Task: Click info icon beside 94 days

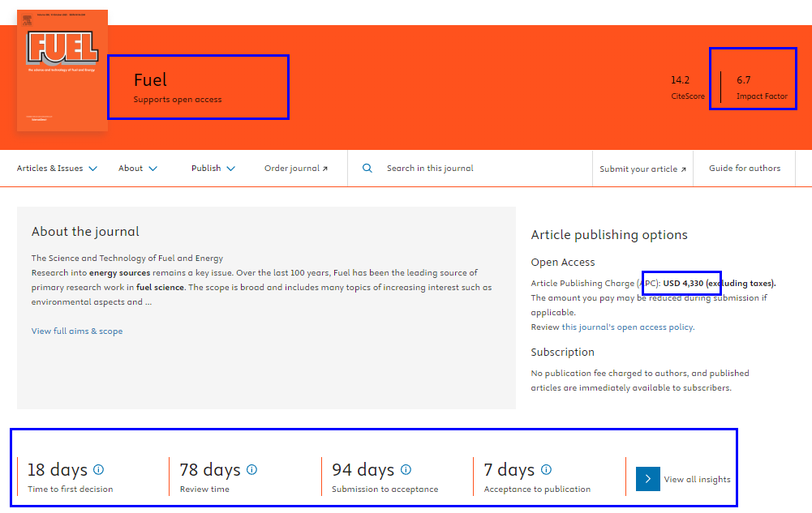Action: pos(406,469)
